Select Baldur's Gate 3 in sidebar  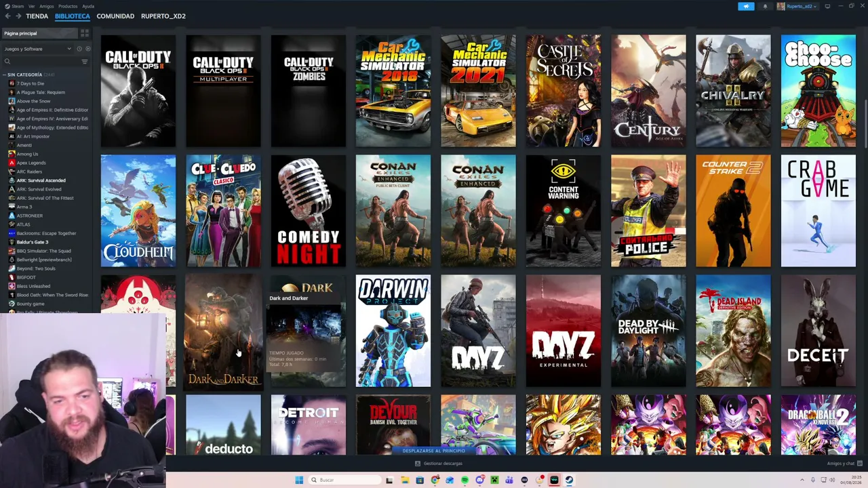[32, 242]
